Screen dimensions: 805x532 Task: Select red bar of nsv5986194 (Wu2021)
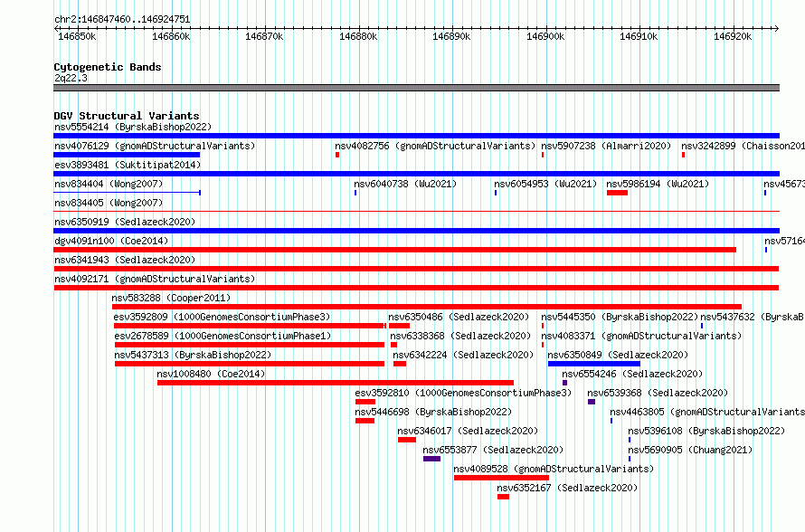(x=617, y=193)
